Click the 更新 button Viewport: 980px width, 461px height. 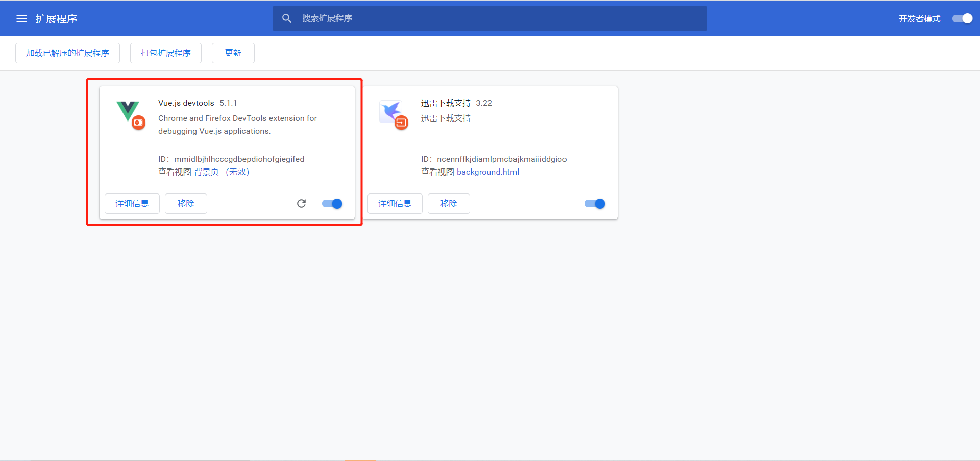click(x=233, y=53)
